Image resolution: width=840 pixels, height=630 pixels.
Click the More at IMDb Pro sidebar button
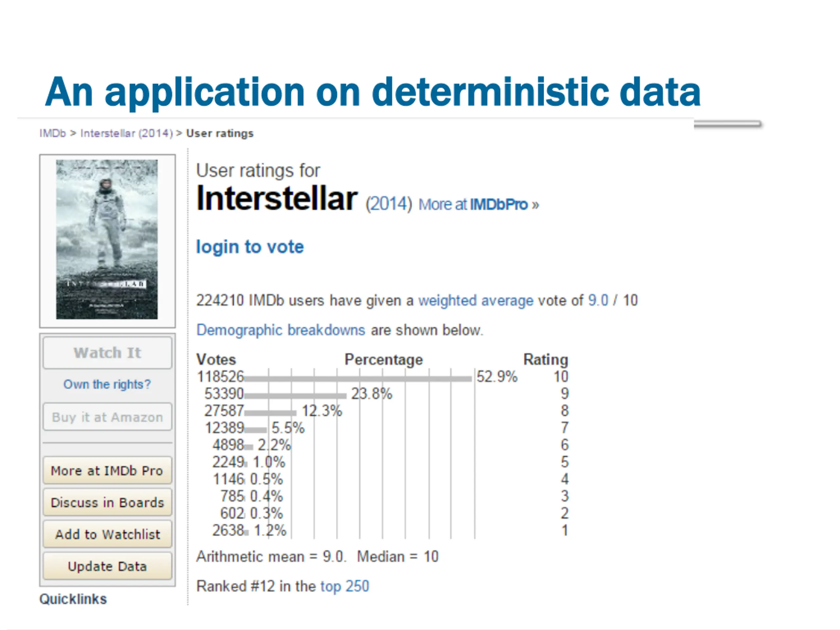click(x=108, y=471)
